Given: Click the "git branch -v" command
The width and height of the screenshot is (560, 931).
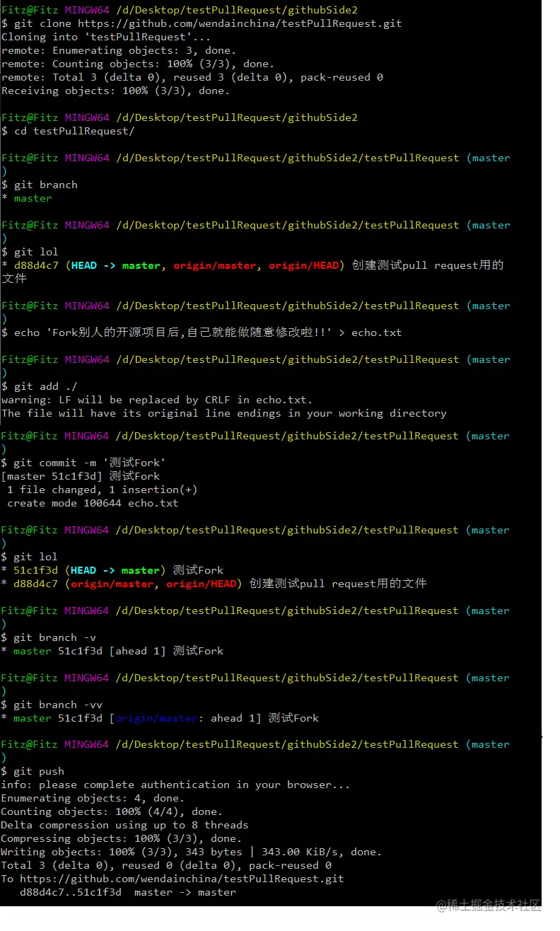Looking at the screenshot, I should coord(49,637).
